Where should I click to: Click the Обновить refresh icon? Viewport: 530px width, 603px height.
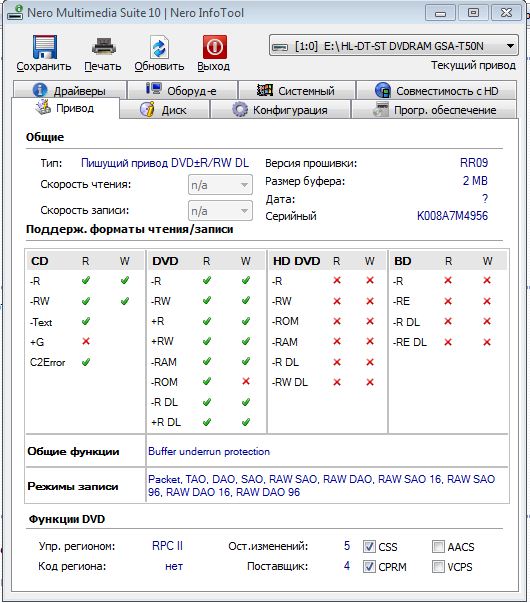[x=159, y=47]
